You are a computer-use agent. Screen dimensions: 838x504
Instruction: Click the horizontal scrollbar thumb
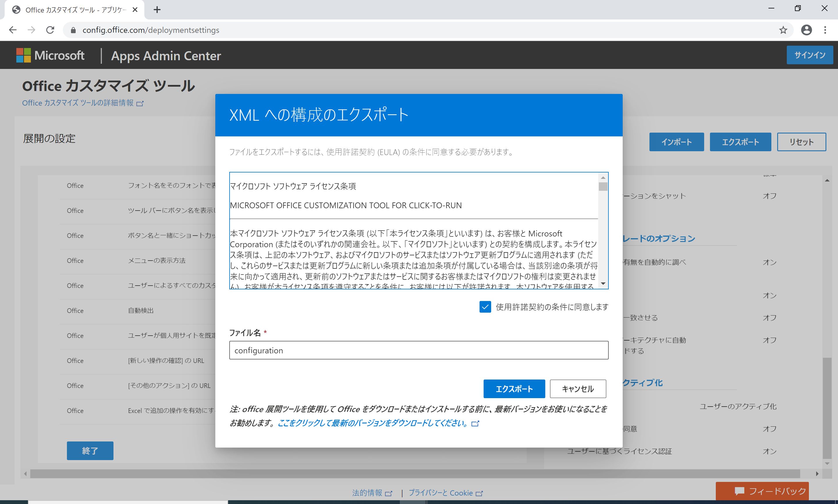pos(415,474)
